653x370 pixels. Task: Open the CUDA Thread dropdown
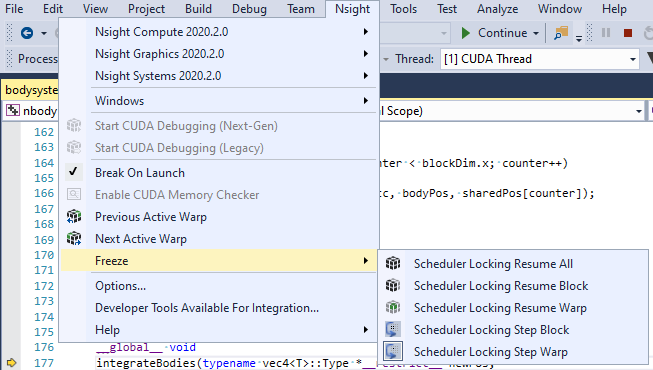(x=633, y=59)
